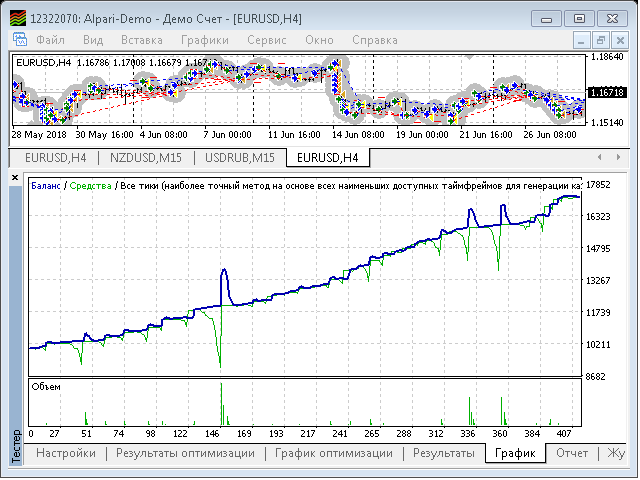Open the Отчет tester tab
Viewport: 640px width, 480px height.
point(572,453)
